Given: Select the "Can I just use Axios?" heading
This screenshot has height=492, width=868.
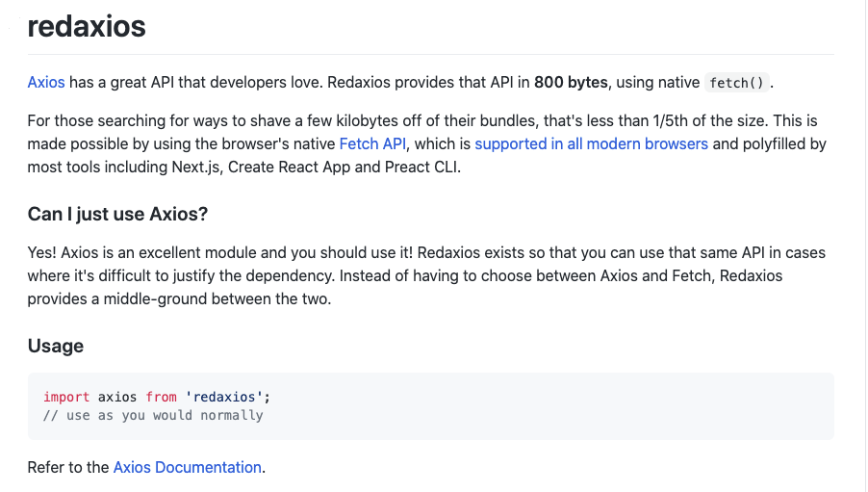Looking at the screenshot, I should (x=117, y=214).
